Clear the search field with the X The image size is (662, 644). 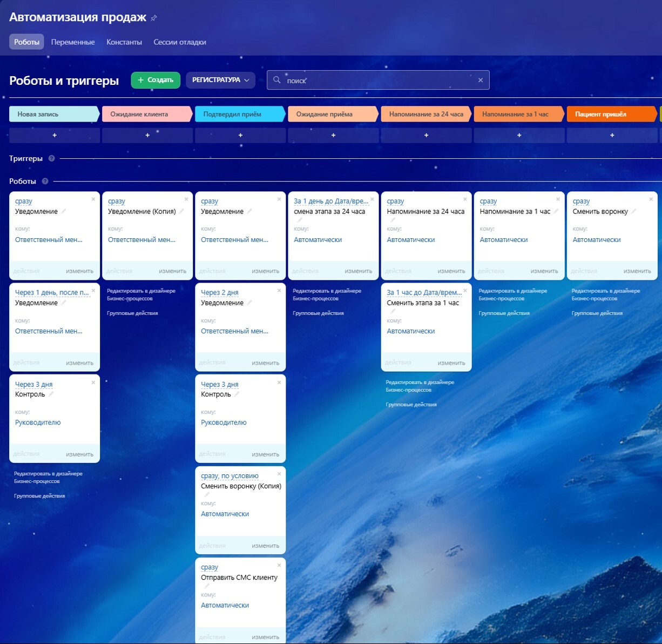(481, 80)
